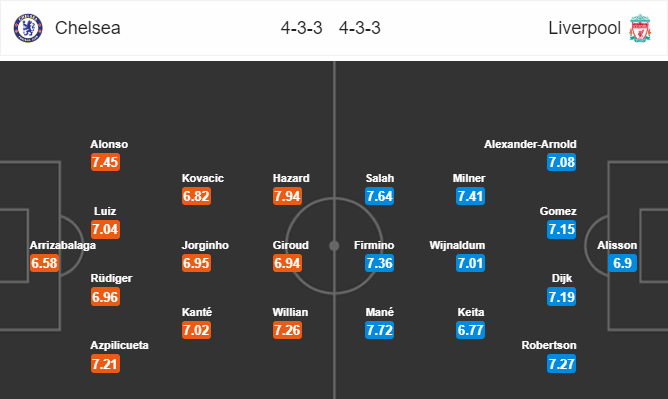Open the Chelsea team name link

tap(88, 28)
